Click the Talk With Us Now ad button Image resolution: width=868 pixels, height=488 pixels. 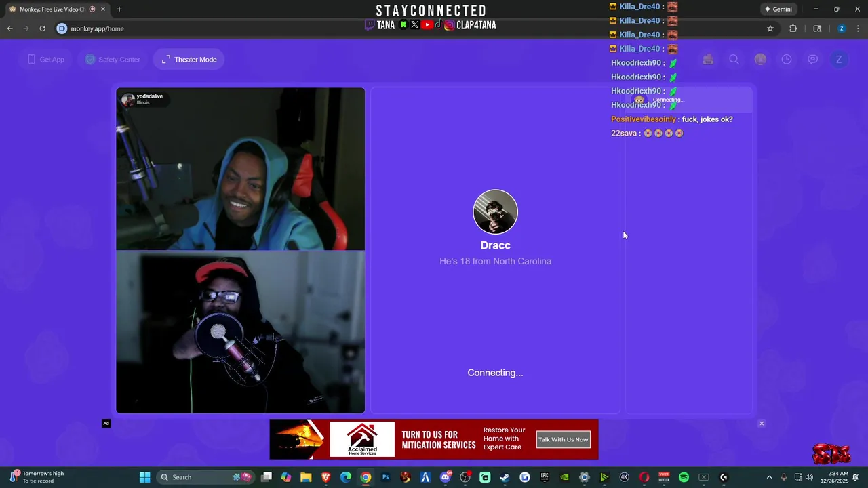563,439
